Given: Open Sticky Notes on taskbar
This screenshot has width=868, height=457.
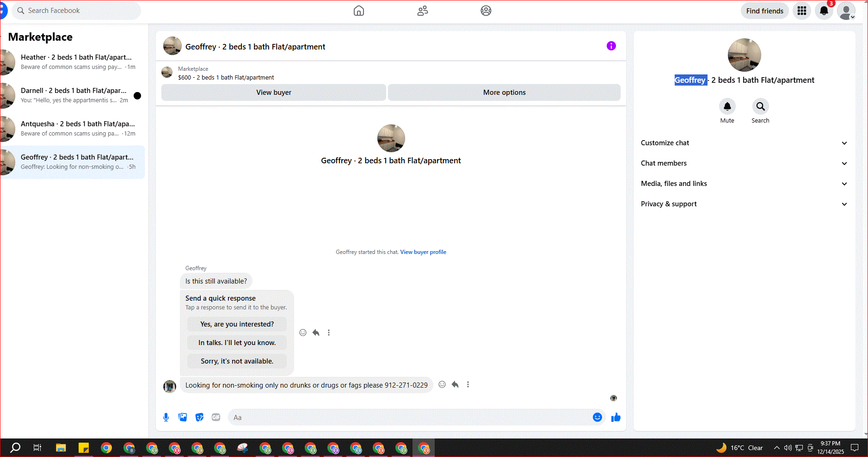Looking at the screenshot, I should (x=84, y=447).
